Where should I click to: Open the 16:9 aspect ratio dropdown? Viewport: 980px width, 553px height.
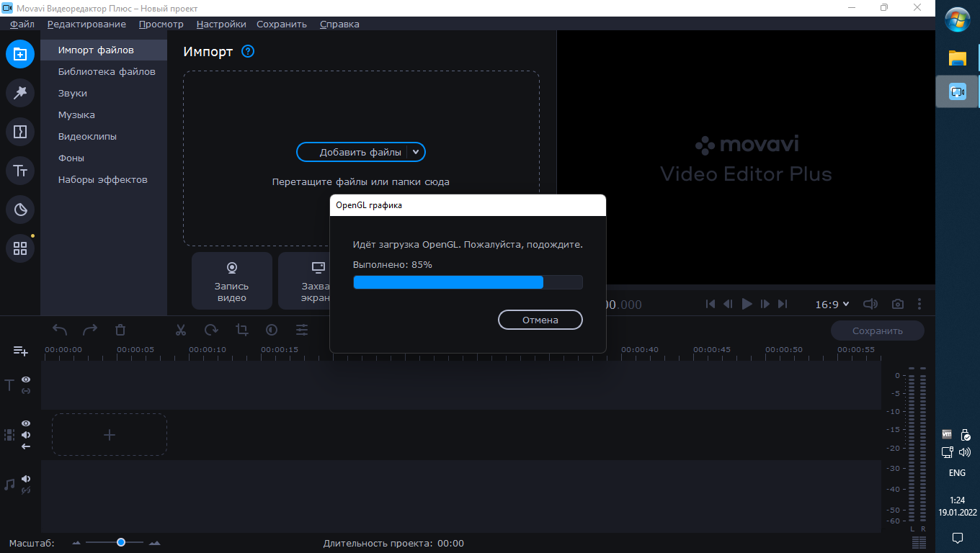(832, 305)
